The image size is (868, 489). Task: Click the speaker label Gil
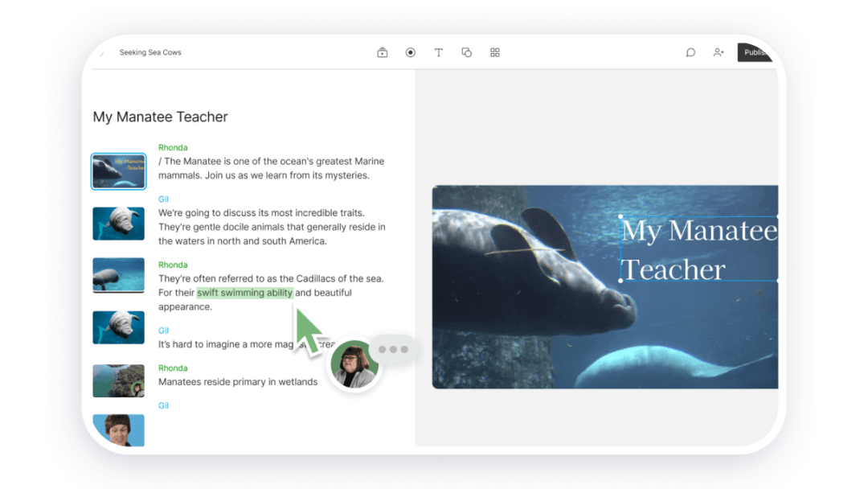[163, 199]
